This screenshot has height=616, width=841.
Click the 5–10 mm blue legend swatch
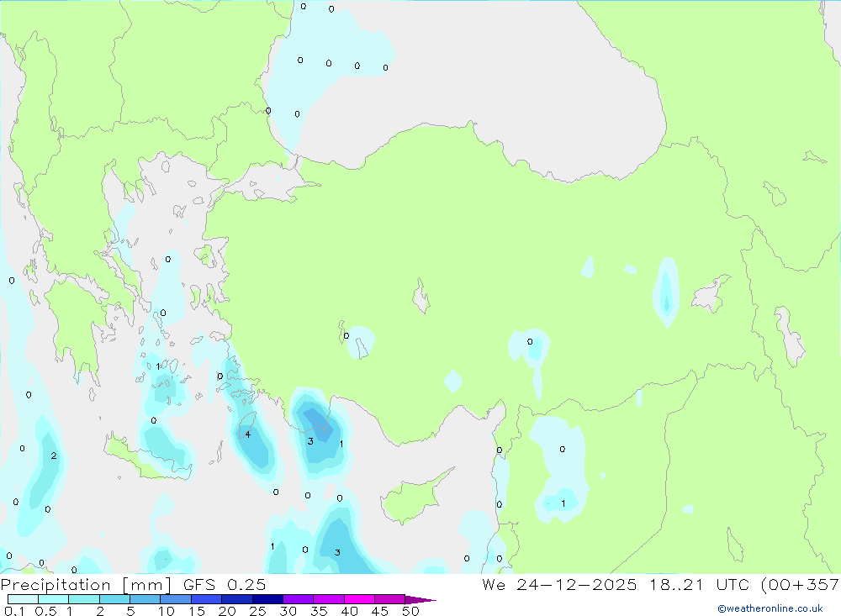click(x=145, y=599)
